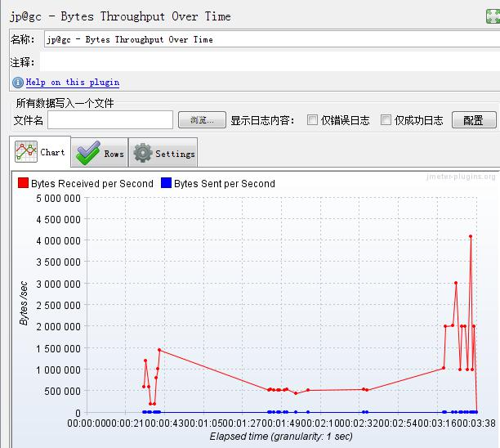Image resolution: width=500 pixels, height=448 pixels.
Task: Enable the 仅成功日志 checkbox
Action: pyautogui.click(x=386, y=120)
